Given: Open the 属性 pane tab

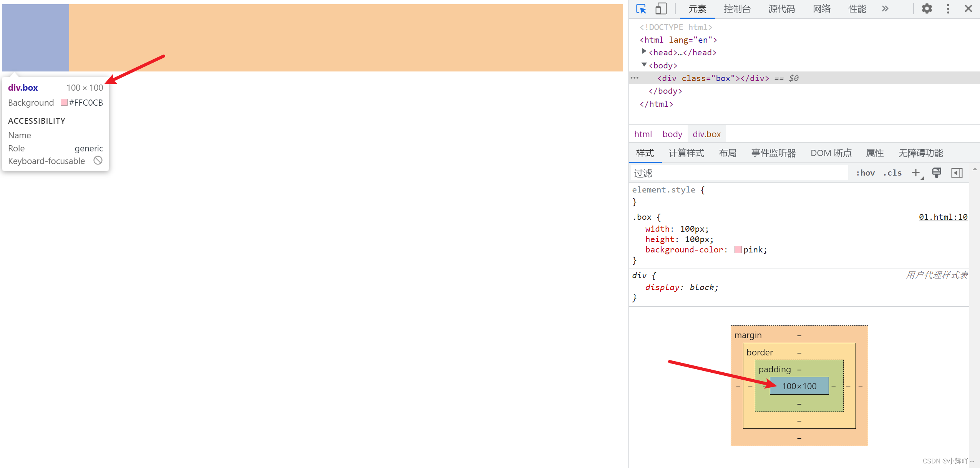Looking at the screenshot, I should click(x=875, y=153).
